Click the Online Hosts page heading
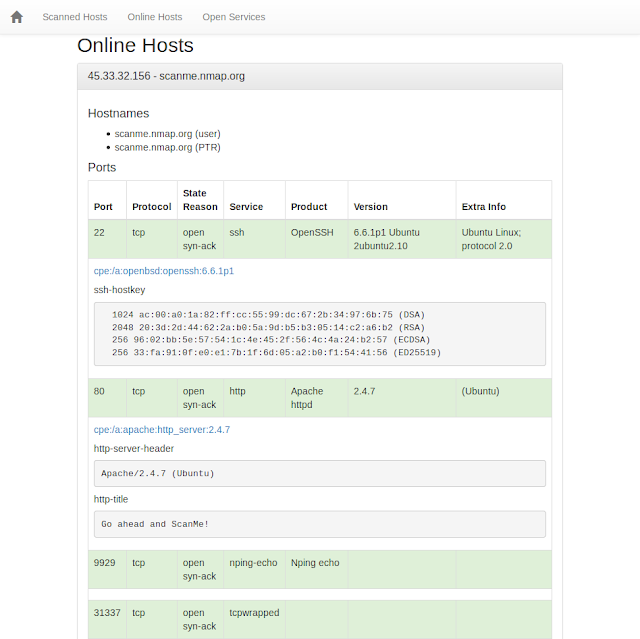Viewport: 640px width, 639px height. (135, 46)
